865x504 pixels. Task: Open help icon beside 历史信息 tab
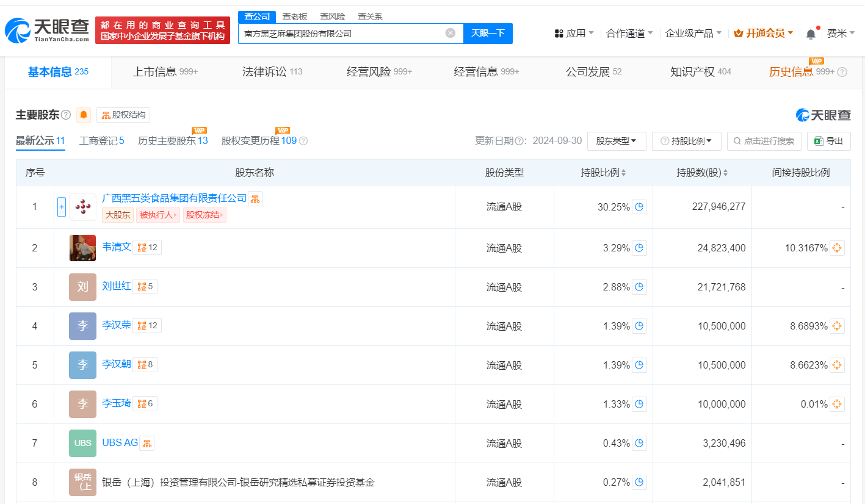(x=842, y=72)
